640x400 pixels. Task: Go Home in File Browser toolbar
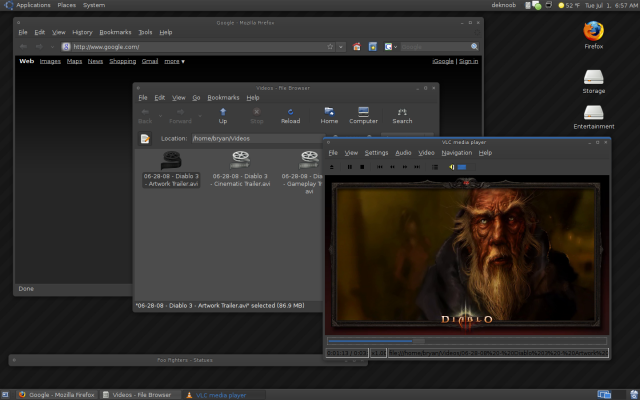(329, 116)
